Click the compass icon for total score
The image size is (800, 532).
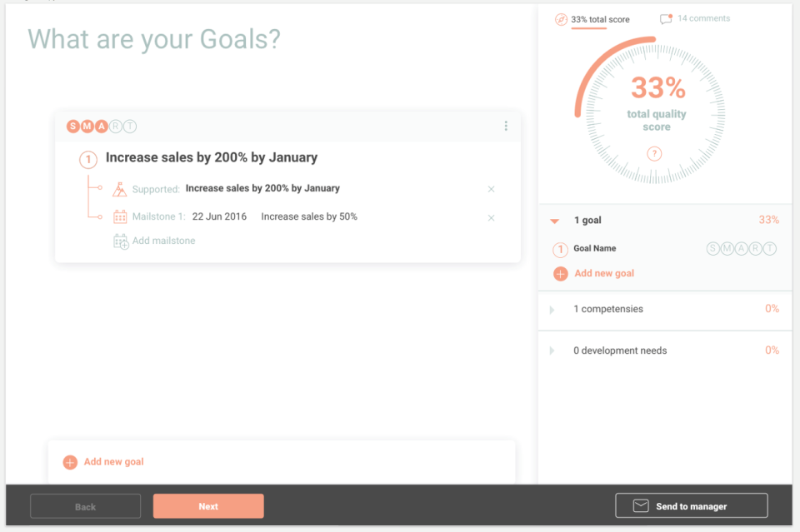561,19
